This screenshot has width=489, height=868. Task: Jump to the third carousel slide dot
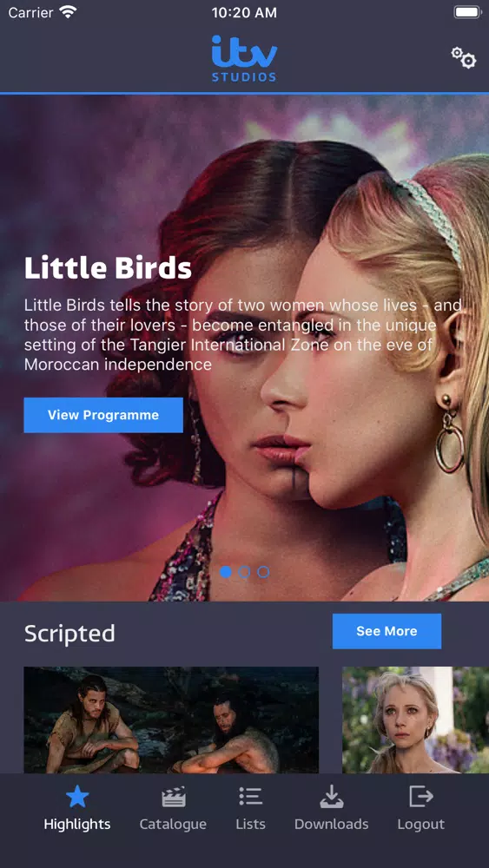[263, 572]
